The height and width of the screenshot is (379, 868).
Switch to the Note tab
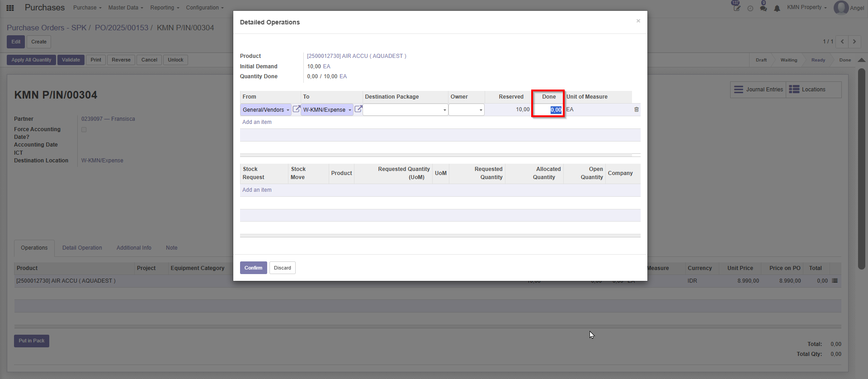(x=172, y=248)
